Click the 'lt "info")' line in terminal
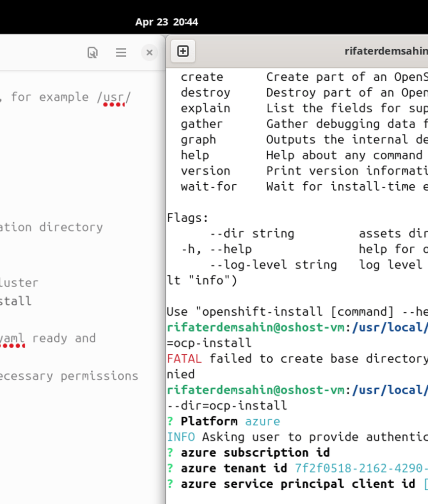 tap(202, 281)
